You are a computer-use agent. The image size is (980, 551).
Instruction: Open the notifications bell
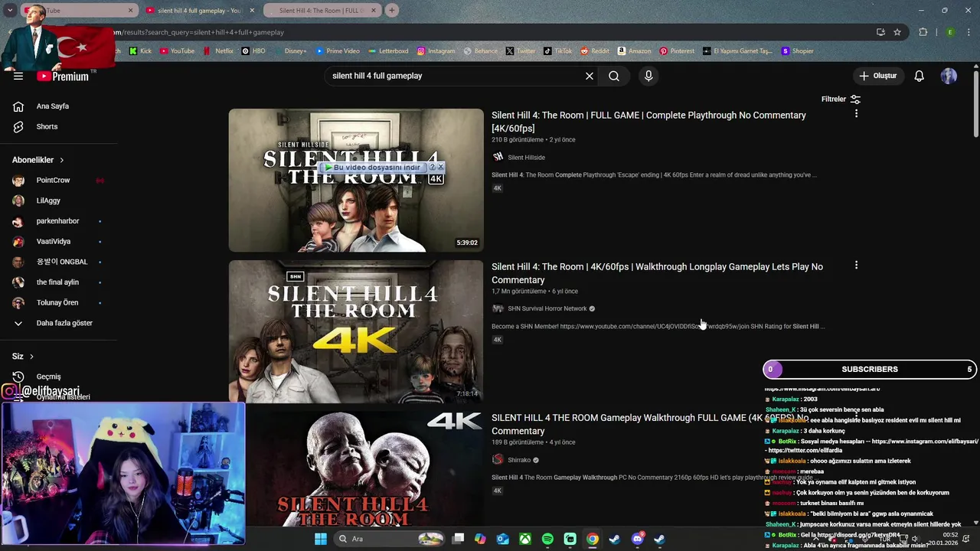point(920,76)
